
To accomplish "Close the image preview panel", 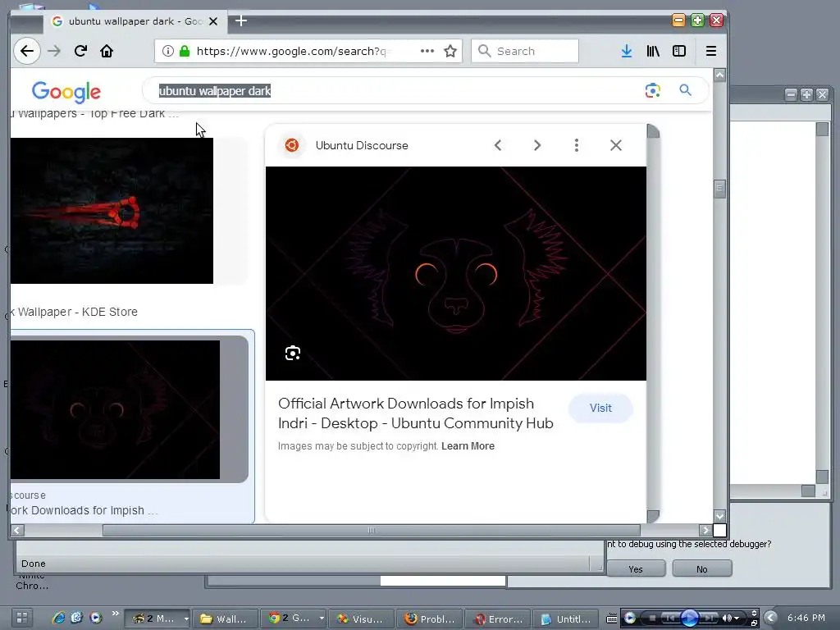I will 616,145.
